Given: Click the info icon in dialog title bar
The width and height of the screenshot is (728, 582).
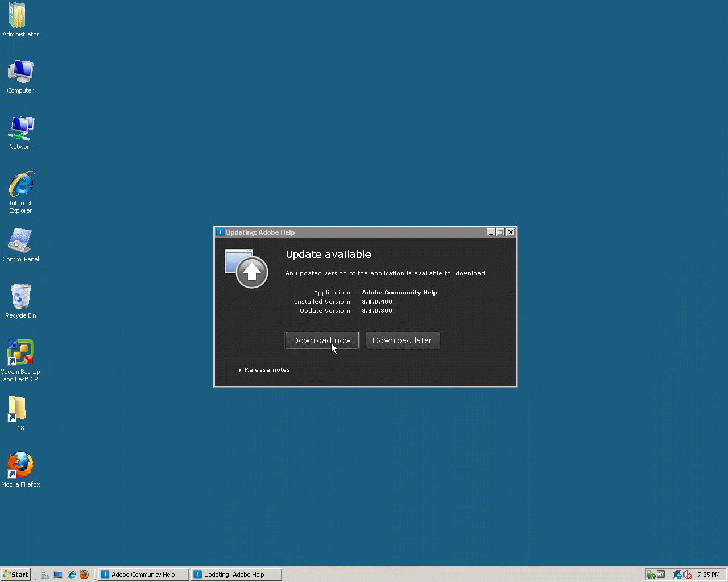Looking at the screenshot, I should (x=221, y=232).
